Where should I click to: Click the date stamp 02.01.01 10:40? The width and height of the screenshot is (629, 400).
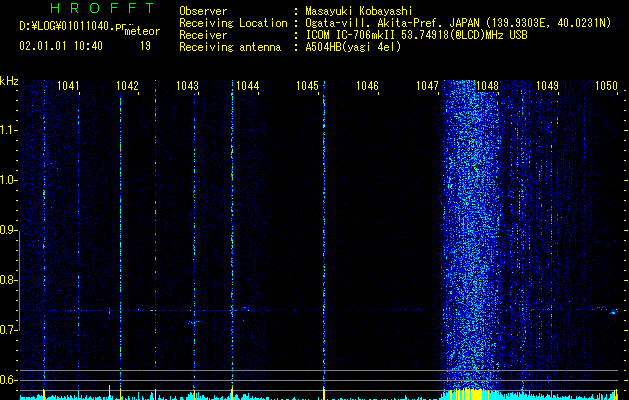[x=61, y=46]
